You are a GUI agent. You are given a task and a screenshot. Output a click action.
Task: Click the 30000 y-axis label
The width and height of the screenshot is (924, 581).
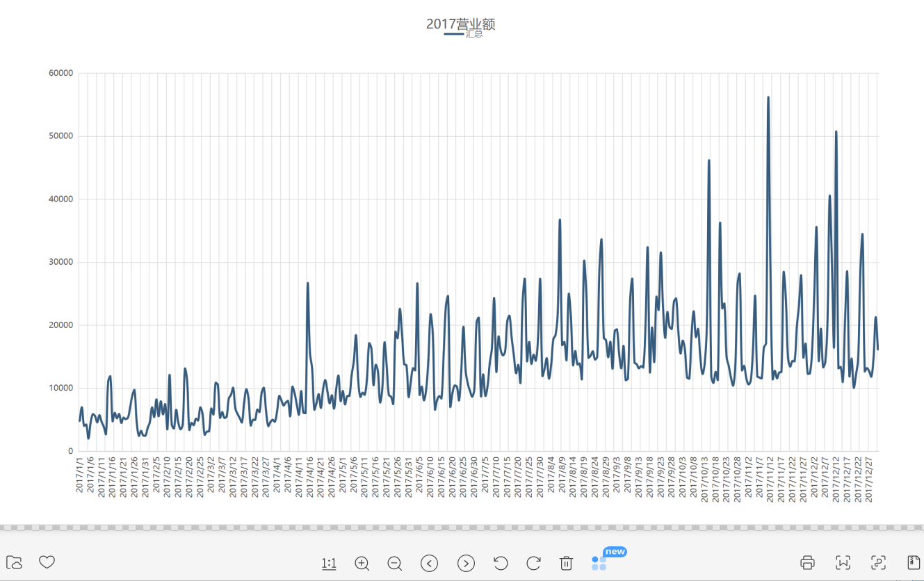(x=60, y=262)
